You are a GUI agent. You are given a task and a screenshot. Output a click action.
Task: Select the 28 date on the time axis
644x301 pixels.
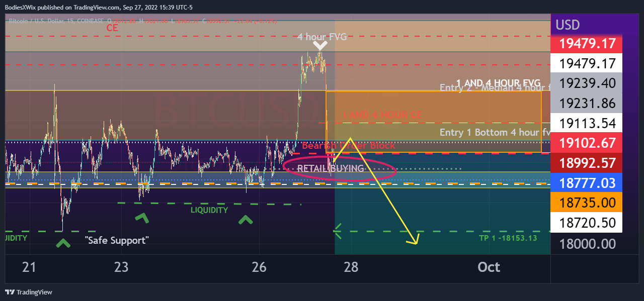point(351,267)
